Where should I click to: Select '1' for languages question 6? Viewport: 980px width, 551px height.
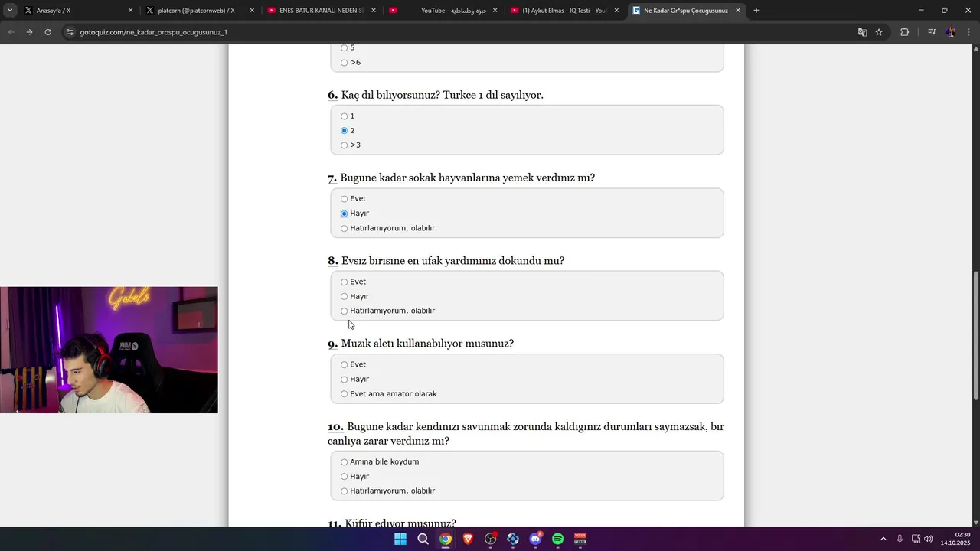[345, 116]
